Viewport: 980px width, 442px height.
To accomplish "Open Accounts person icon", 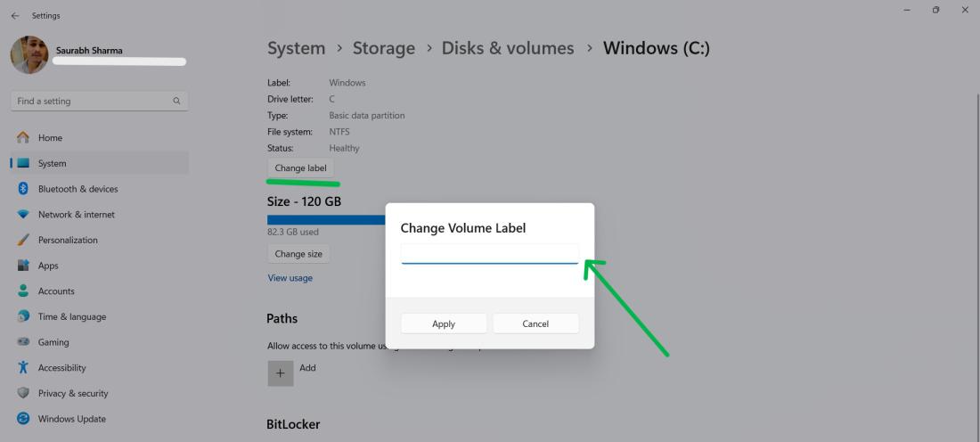I will point(24,291).
